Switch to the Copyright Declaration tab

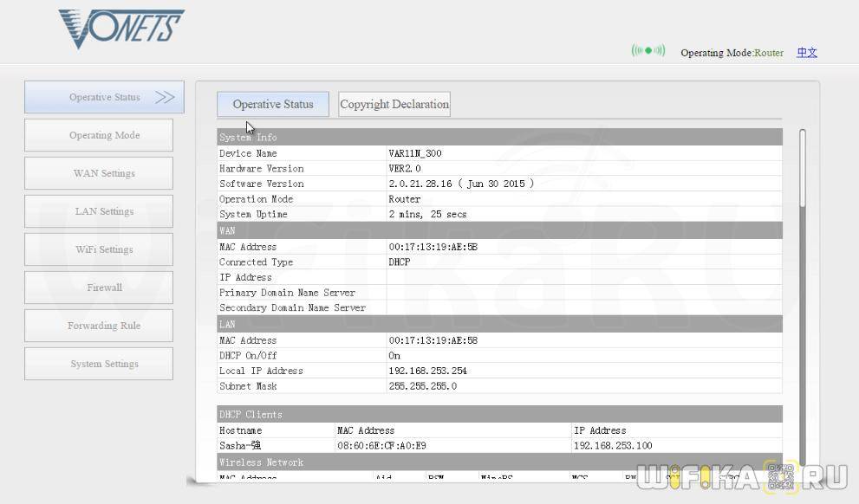point(394,104)
